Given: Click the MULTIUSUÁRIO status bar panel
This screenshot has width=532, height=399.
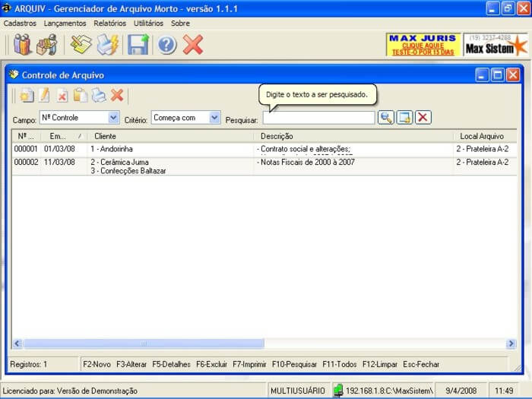Looking at the screenshot, I should [298, 391].
